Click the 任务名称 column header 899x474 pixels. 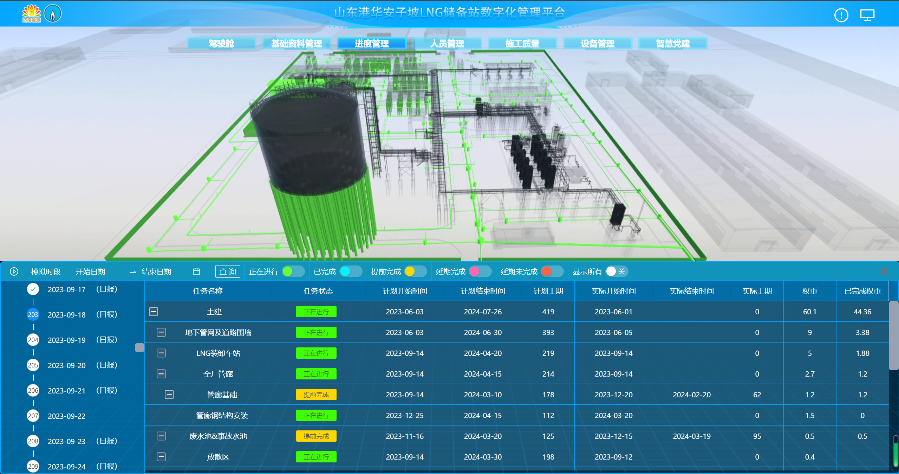pos(208,291)
